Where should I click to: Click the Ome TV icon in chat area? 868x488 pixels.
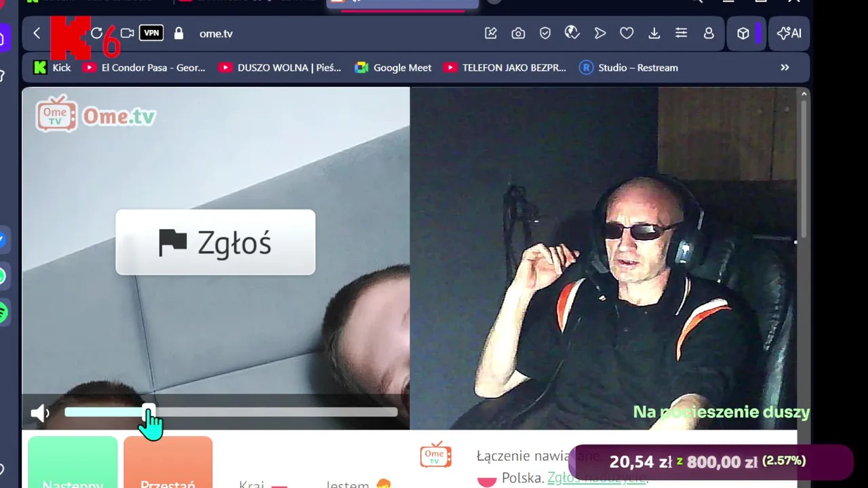pyautogui.click(x=435, y=455)
